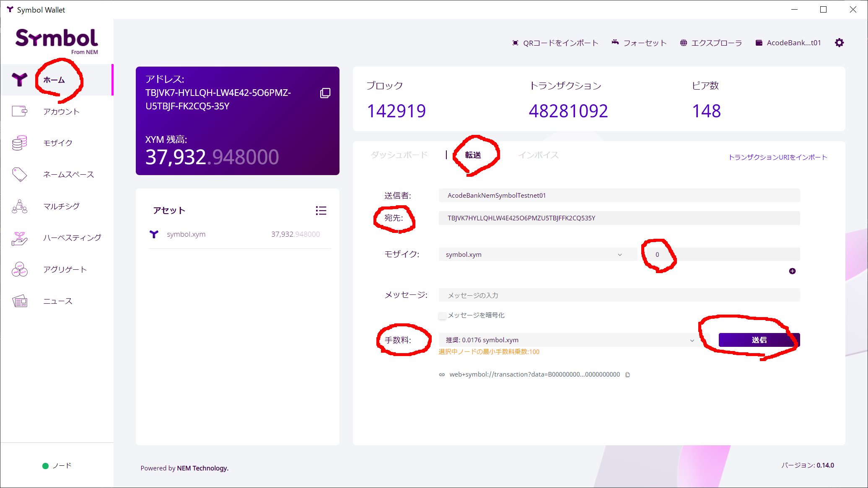Click the asset list view icon

coord(321,210)
